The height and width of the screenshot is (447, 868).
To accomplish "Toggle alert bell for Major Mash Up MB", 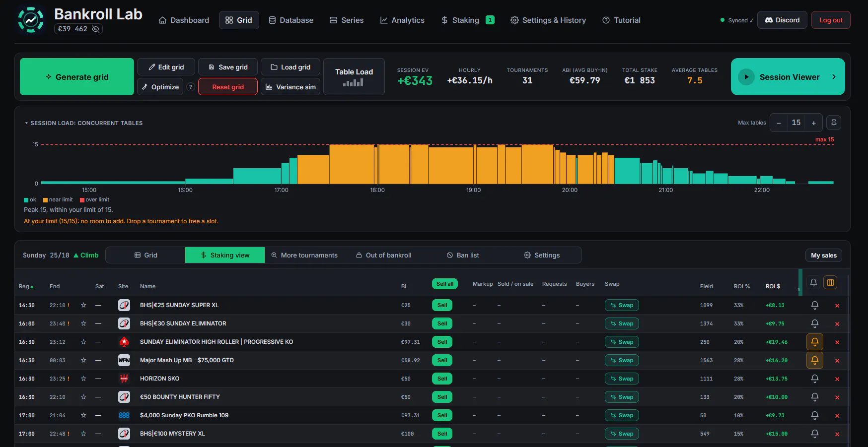I will pos(814,360).
